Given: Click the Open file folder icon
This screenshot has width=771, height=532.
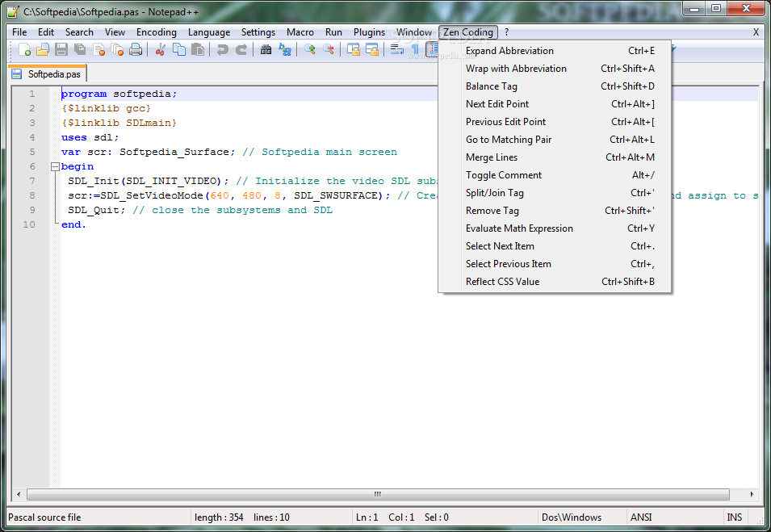Looking at the screenshot, I should click(x=43, y=50).
